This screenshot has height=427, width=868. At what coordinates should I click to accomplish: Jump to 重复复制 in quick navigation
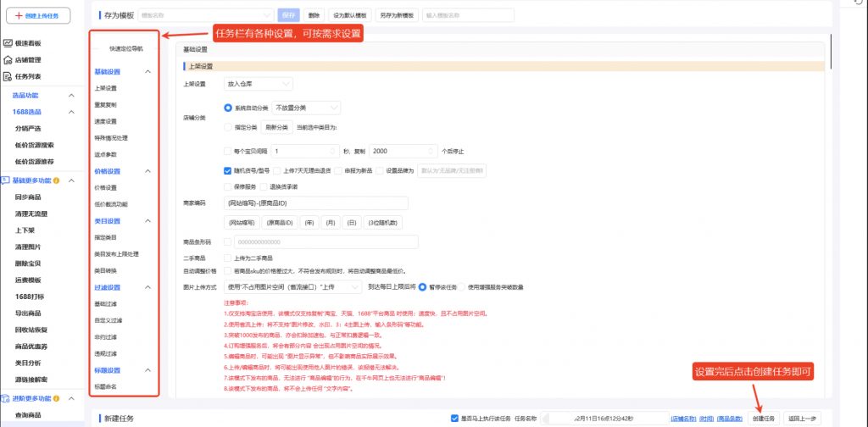(105, 104)
